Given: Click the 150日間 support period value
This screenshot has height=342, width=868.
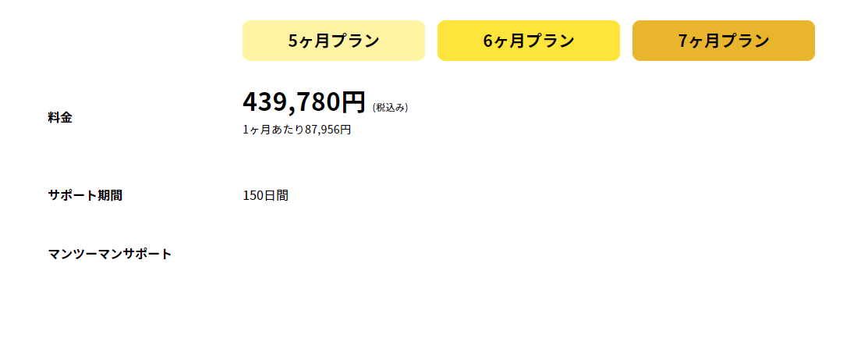Looking at the screenshot, I should point(265,195).
